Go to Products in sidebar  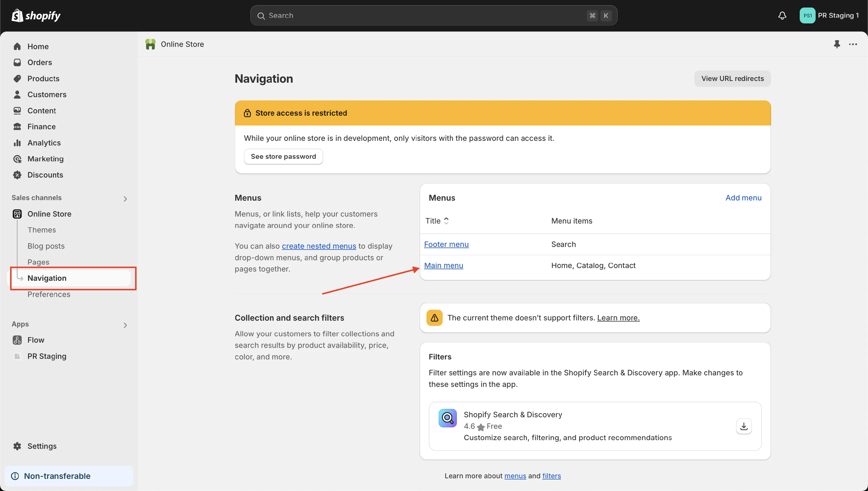43,79
